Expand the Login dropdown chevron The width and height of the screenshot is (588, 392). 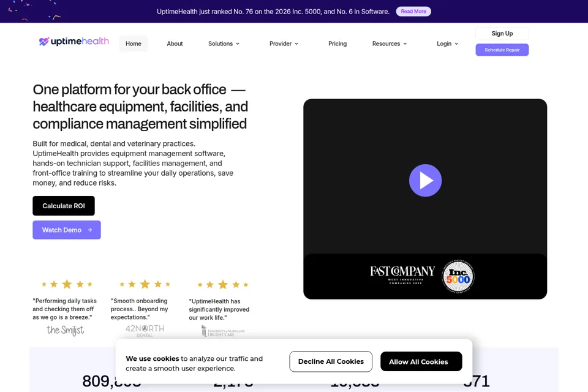[456, 44]
